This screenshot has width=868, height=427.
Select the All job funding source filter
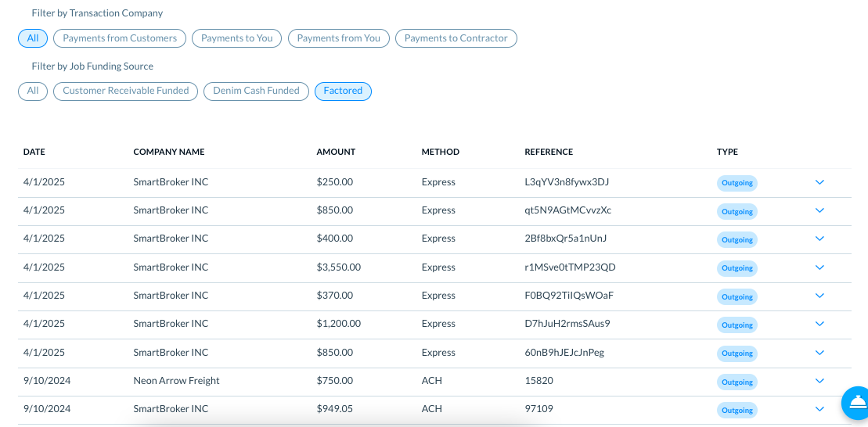coord(33,91)
